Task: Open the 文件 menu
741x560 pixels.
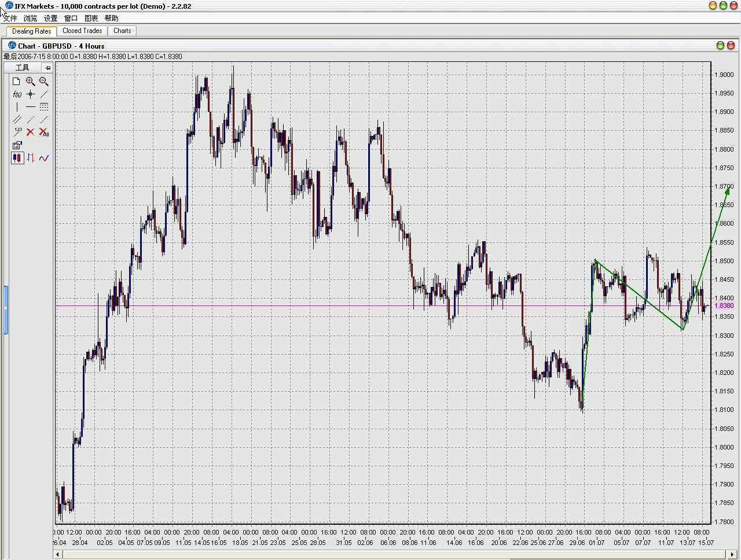Action: tap(10, 19)
